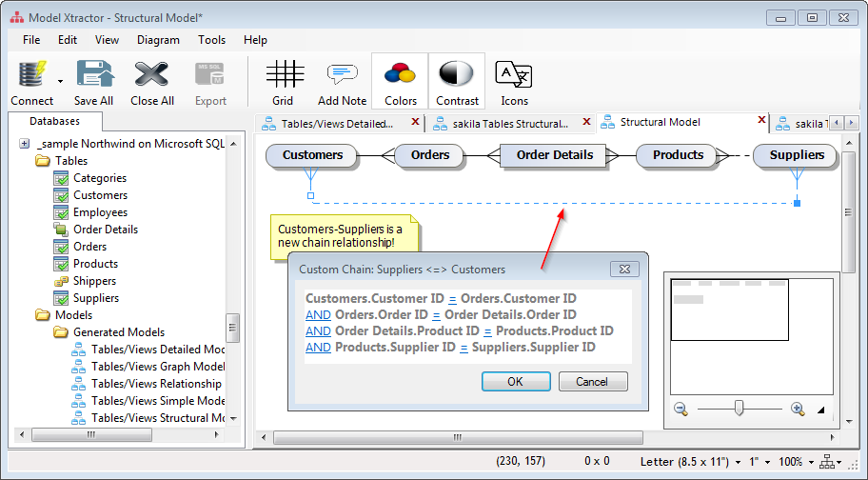
Task: Select Categories table in tree
Action: coord(100,178)
